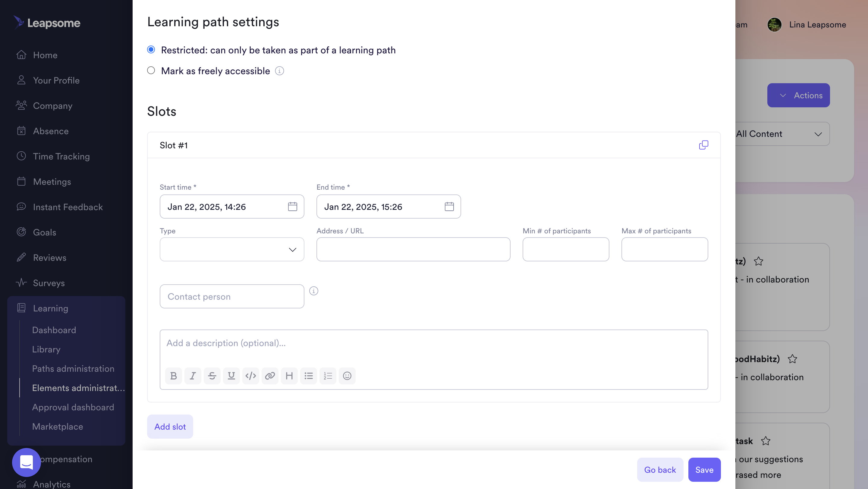This screenshot has width=868, height=489.
Task: Open Analytics section
Action: 52,484
